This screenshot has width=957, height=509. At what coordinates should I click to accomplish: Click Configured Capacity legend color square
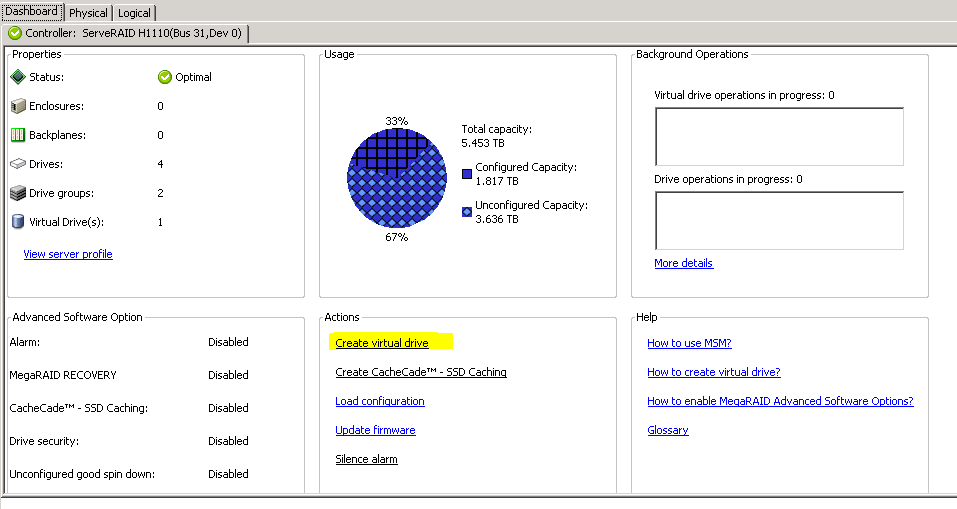[x=467, y=174]
